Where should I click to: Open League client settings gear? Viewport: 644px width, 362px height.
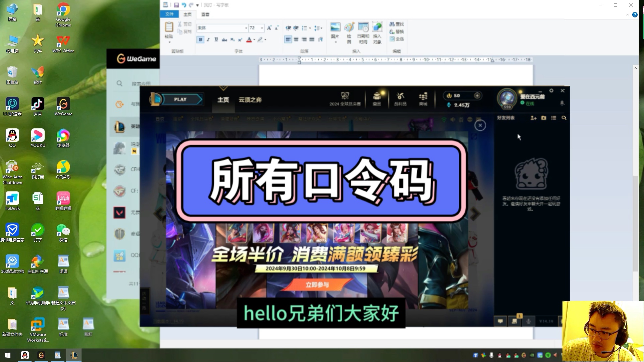click(x=551, y=91)
